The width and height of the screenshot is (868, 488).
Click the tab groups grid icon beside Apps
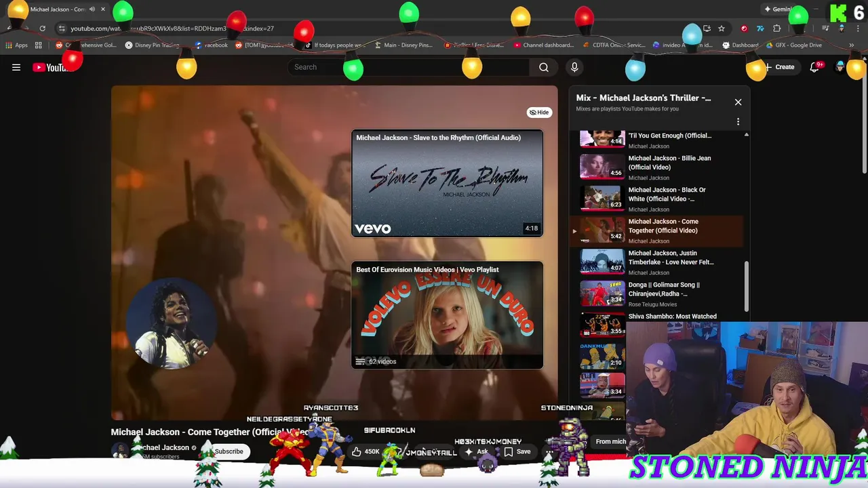click(x=39, y=45)
